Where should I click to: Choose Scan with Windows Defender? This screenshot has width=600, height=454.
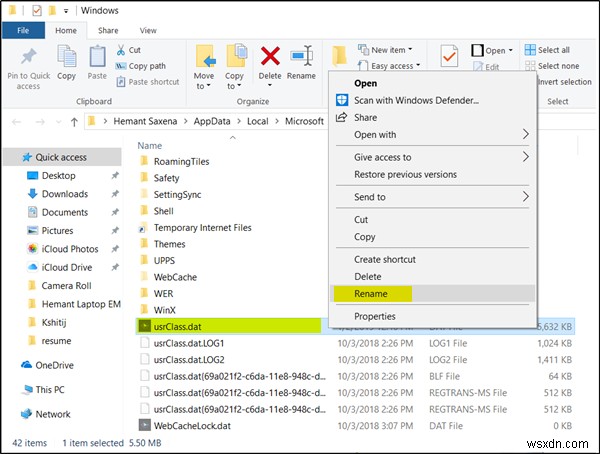pos(433,100)
